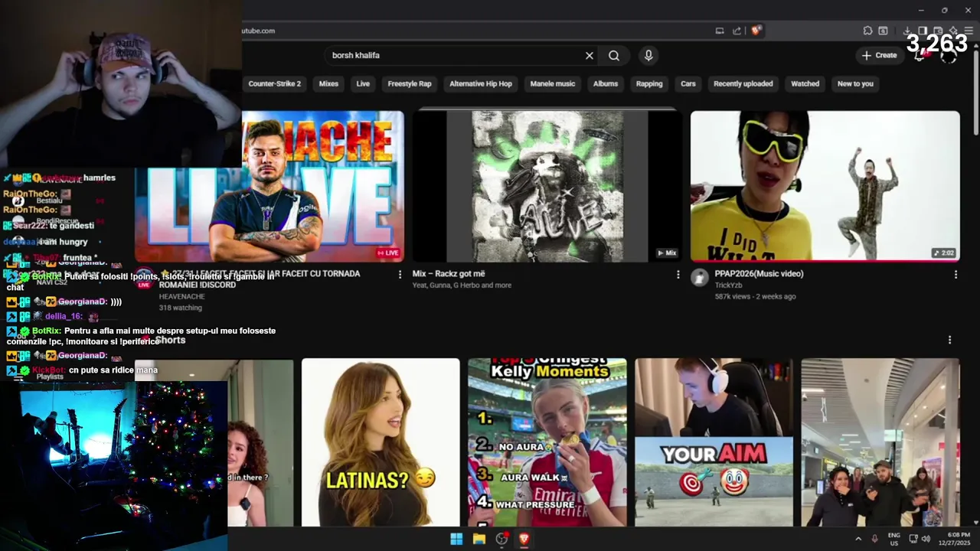Select the New to you chip
The width and height of the screenshot is (980, 551).
click(x=855, y=83)
